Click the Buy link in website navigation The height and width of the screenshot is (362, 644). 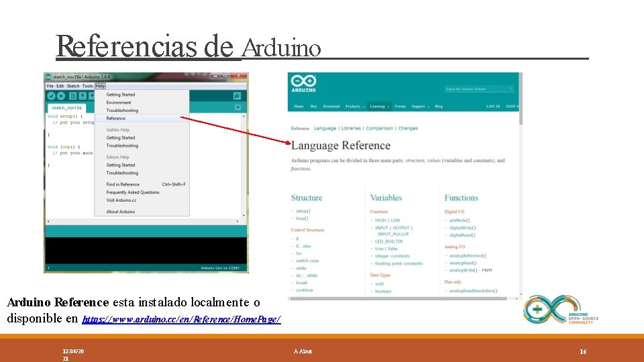314,107
